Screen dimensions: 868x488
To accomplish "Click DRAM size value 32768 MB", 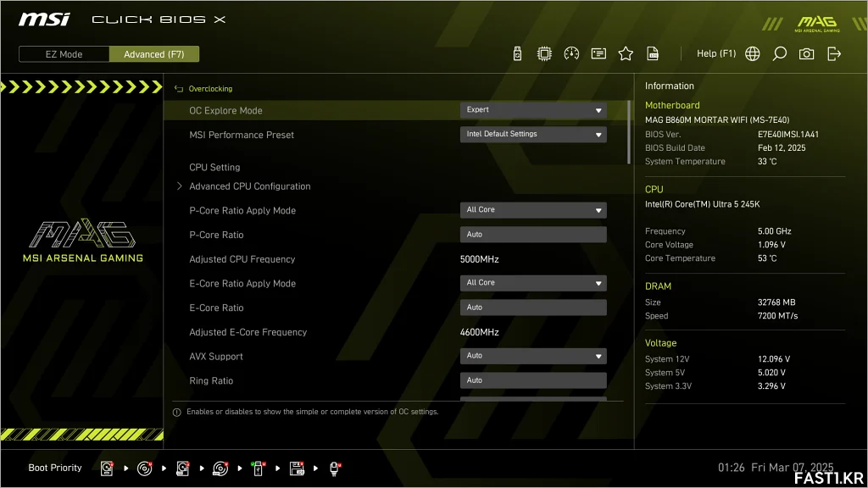I will [776, 302].
